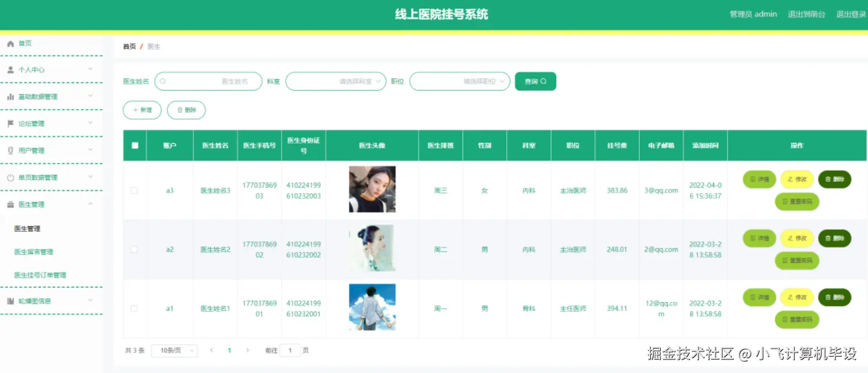The image size is (868, 373).
Task: Click the briefcase icon beside 医生管理 menu
Action: tap(10, 205)
